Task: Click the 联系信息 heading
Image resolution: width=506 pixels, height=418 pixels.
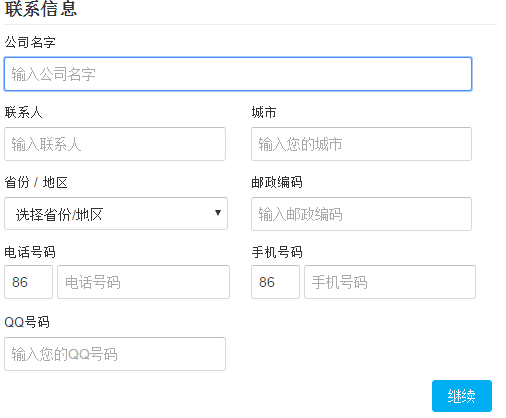Action: (x=41, y=8)
